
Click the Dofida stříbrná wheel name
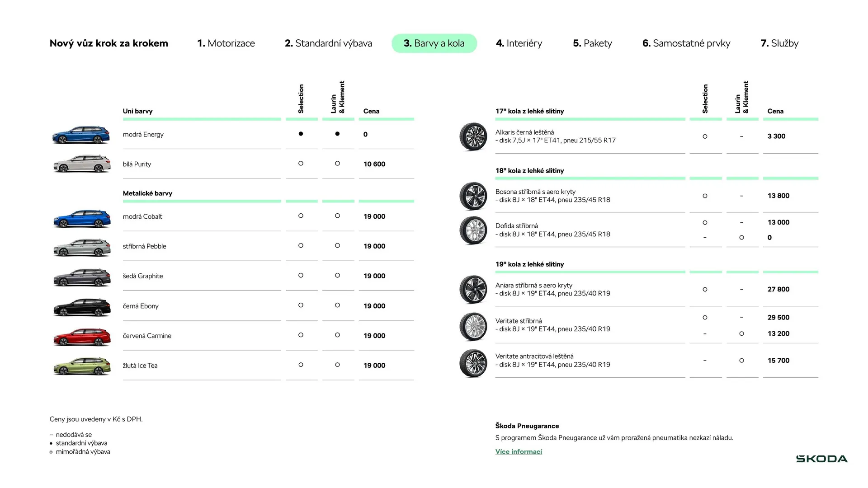pos(517,226)
